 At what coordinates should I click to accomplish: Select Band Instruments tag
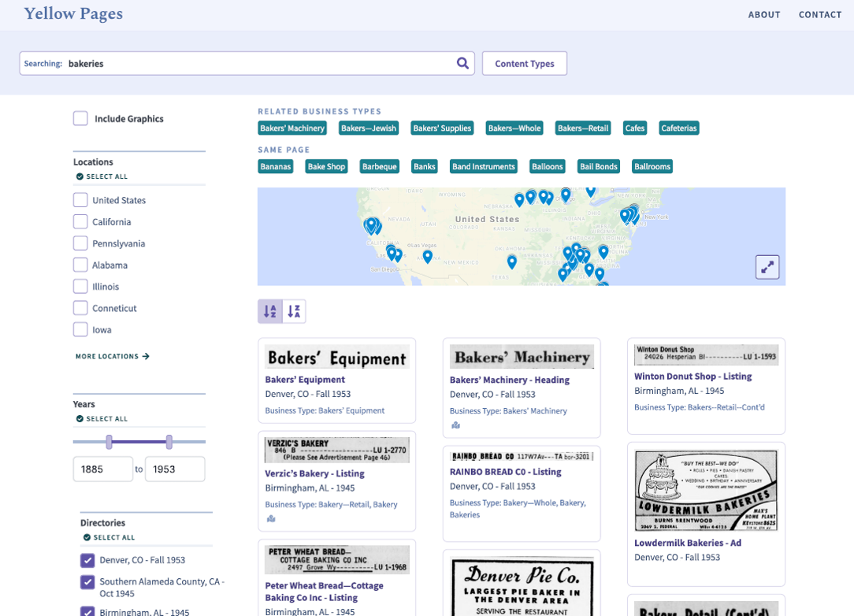[484, 166]
